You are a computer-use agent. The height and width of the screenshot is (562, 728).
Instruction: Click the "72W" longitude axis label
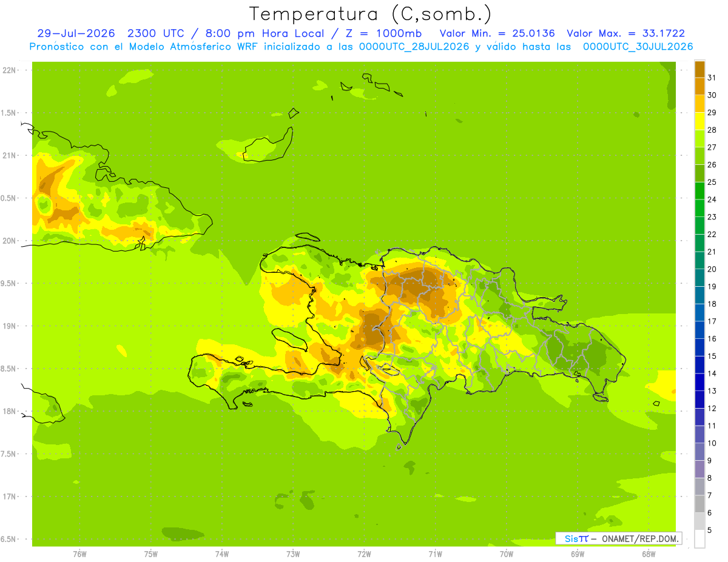tap(364, 554)
